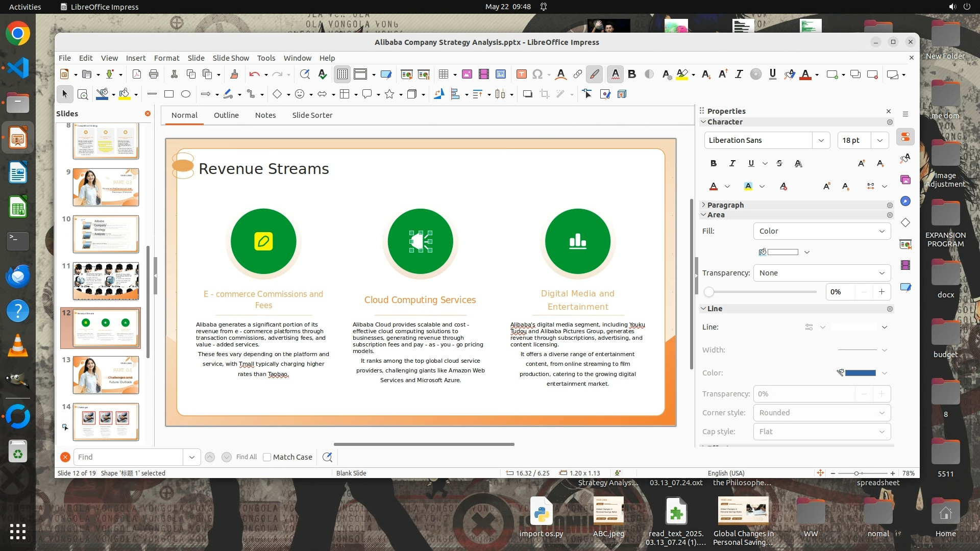Screen dimensions: 980x551
Task: Open the Fill type Color dropdown
Action: 822,231
